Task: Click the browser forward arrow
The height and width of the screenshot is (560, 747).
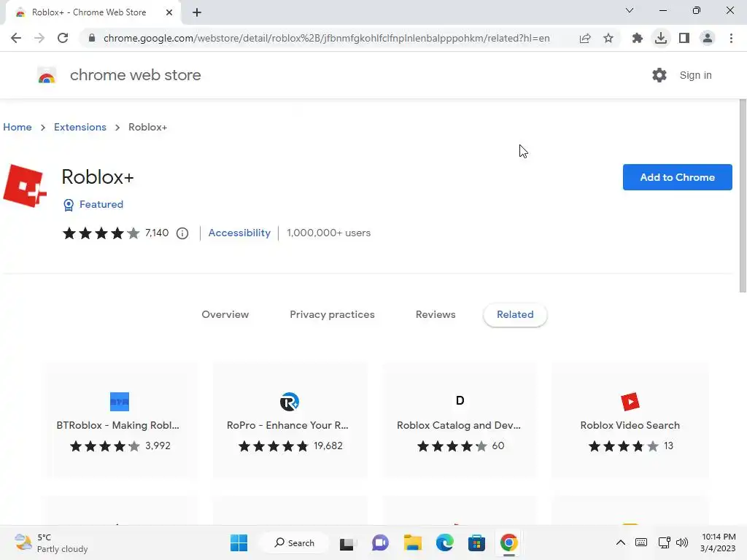Action: [x=39, y=38]
